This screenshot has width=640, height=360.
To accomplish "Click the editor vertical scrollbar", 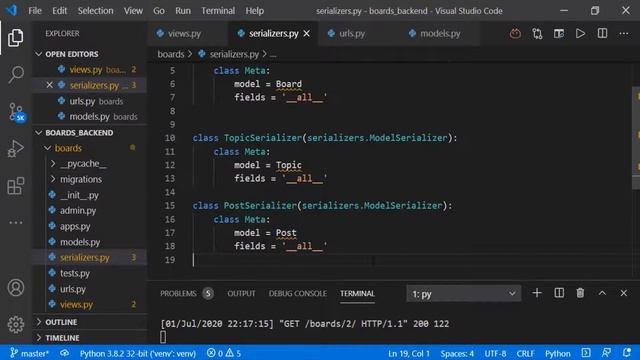I will click(x=636, y=137).
